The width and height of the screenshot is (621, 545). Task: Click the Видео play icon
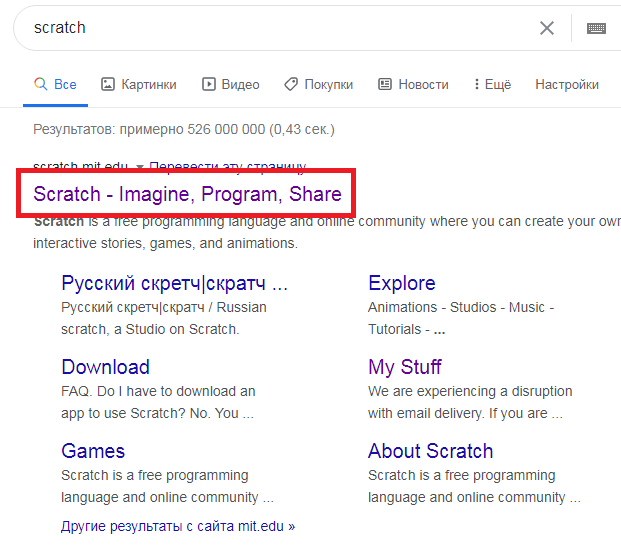click(x=209, y=84)
